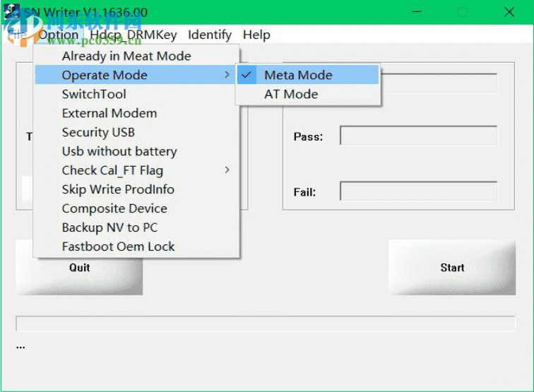Select Already in Meat Mode entry
This screenshot has height=392, width=534.
coord(136,56)
